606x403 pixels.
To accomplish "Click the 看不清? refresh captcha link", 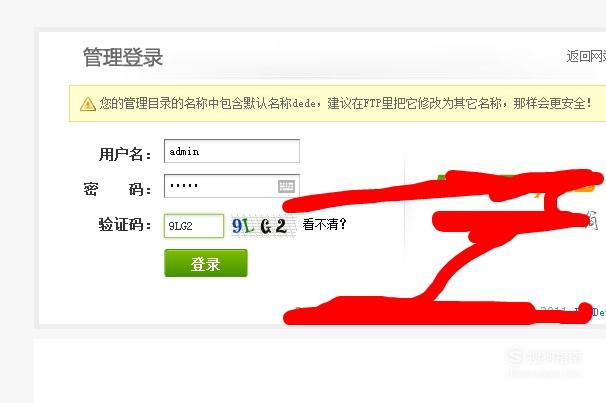I will 324,224.
